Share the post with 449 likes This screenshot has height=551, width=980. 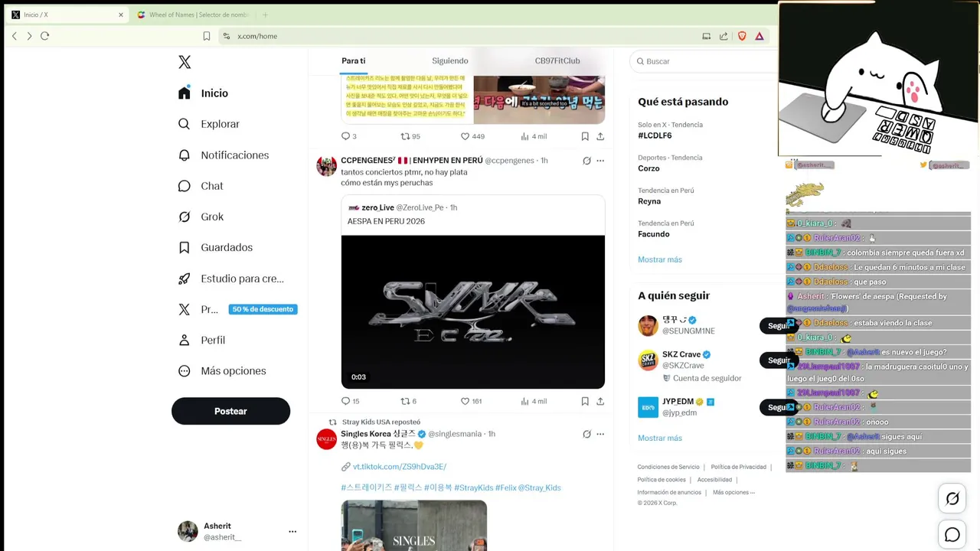click(600, 136)
